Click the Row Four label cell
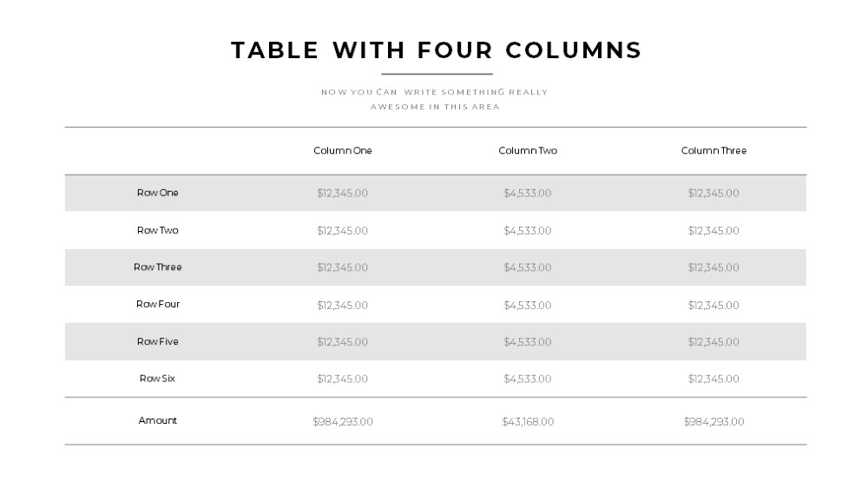The width and height of the screenshot is (868, 488). tap(158, 304)
